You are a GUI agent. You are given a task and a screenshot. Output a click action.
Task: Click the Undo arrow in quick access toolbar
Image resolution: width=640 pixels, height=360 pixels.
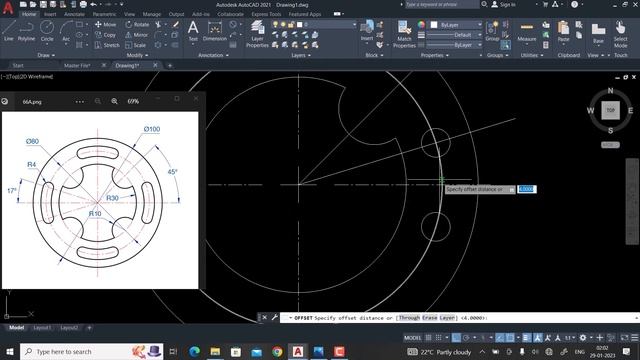click(x=93, y=4)
